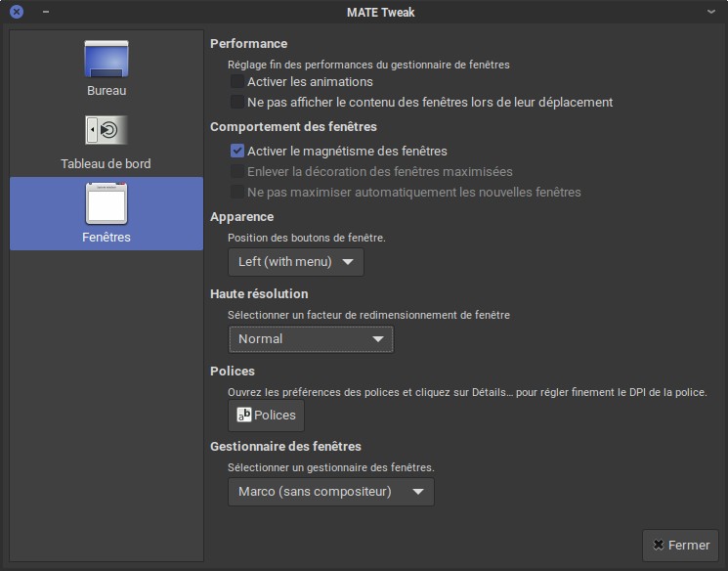Click the X icon on Fermer button
Viewport: 728px width, 571px height.
pos(659,545)
